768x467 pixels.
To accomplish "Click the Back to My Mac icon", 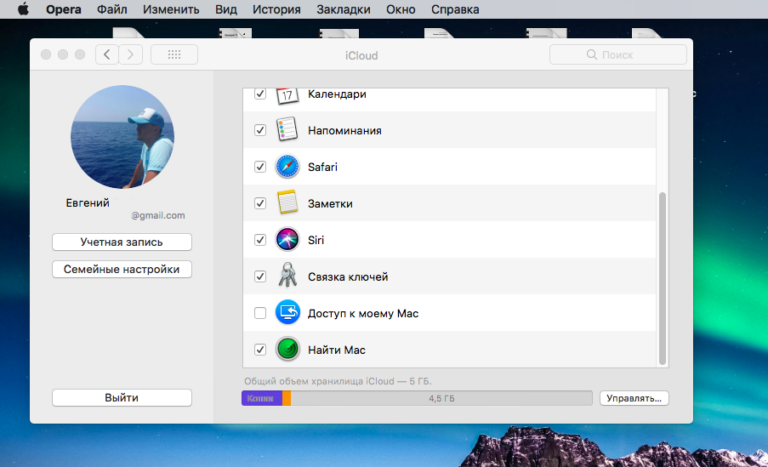I will coord(288,313).
